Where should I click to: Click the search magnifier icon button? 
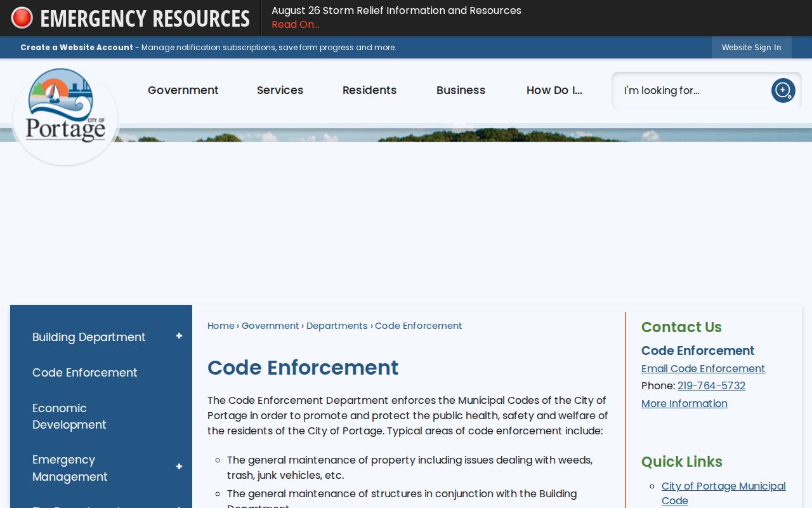coord(783,90)
